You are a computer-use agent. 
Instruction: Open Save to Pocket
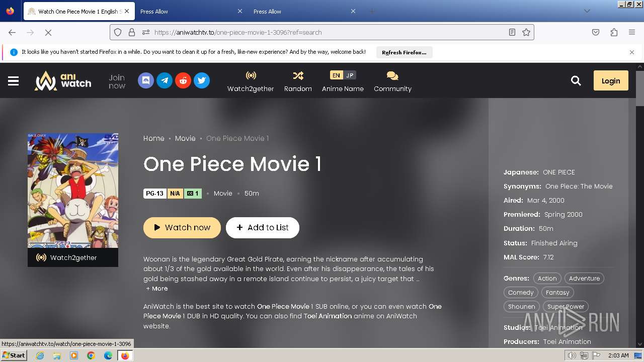click(x=596, y=32)
